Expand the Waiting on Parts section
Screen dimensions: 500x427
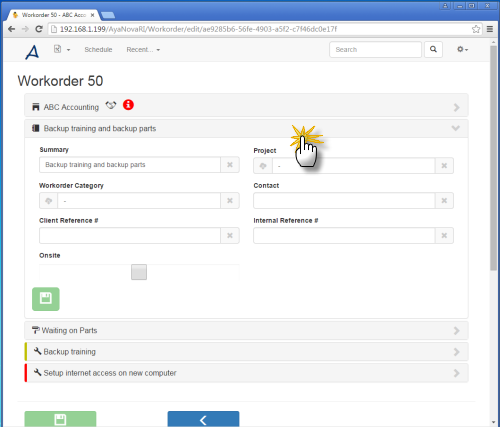point(246,330)
